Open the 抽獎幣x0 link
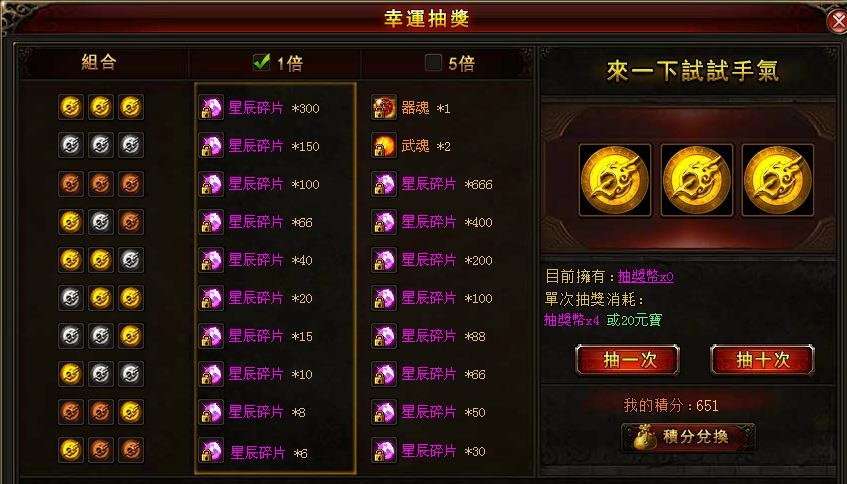847x484 pixels. pos(646,277)
